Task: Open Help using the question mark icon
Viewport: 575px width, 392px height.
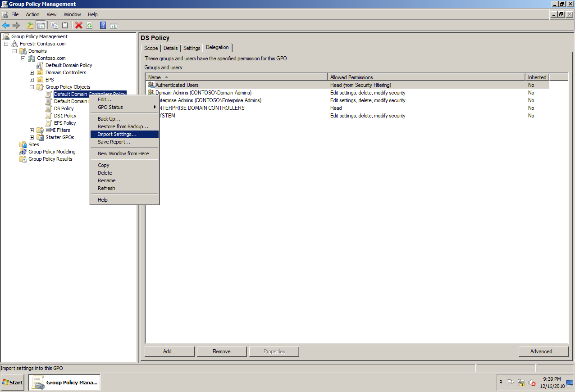Action: point(102,25)
